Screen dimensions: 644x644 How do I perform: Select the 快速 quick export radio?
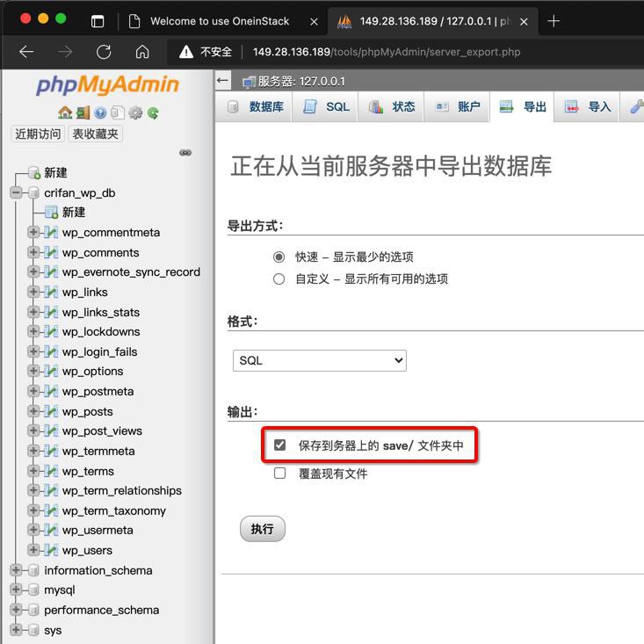coord(279,257)
